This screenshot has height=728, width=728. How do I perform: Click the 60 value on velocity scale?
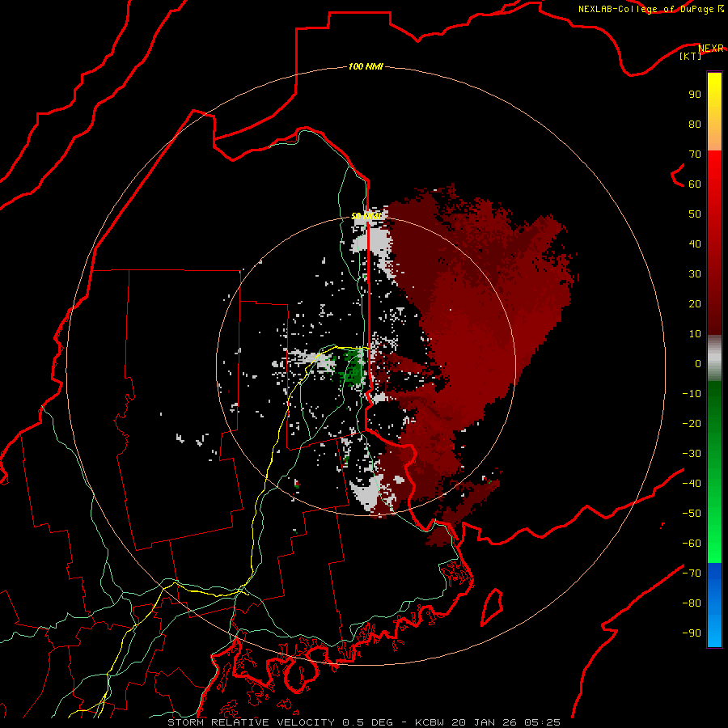[695, 184]
